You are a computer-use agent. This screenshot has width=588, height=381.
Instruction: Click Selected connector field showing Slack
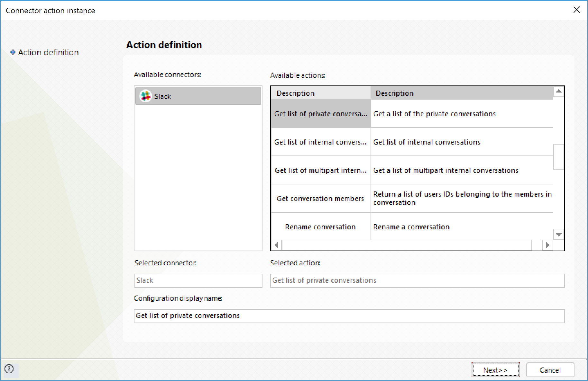(x=198, y=280)
